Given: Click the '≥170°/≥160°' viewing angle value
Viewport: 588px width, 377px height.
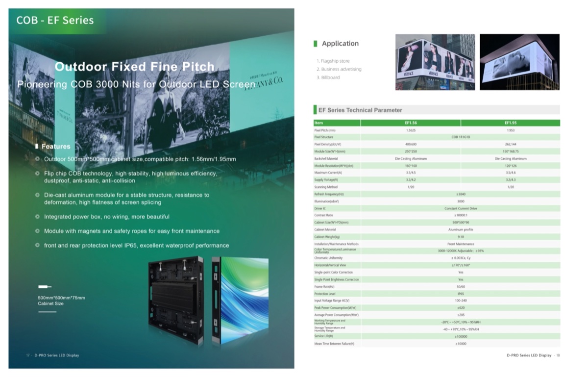Looking at the screenshot, I should (x=461, y=265).
